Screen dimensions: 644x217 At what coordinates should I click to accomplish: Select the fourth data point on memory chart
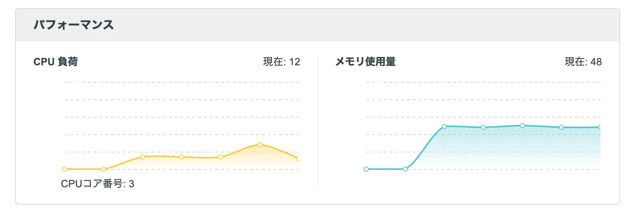pos(483,127)
